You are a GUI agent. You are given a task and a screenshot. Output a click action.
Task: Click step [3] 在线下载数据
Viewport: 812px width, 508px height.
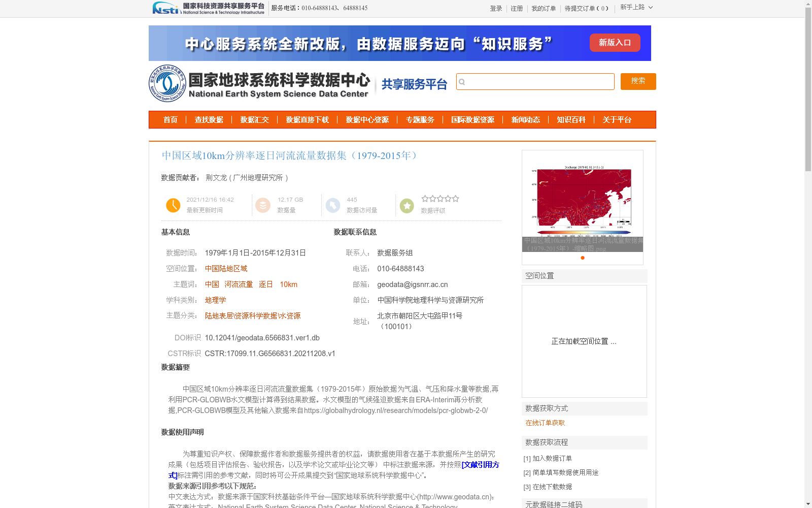(x=548, y=487)
